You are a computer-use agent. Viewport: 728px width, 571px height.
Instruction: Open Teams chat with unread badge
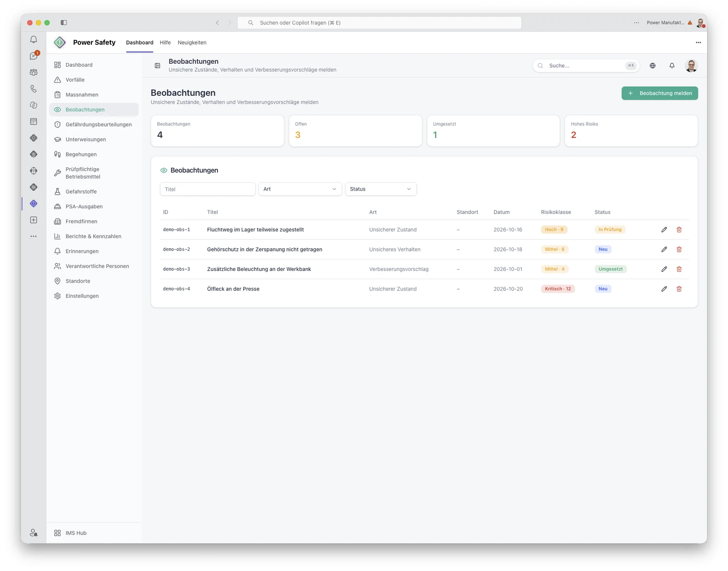34,56
